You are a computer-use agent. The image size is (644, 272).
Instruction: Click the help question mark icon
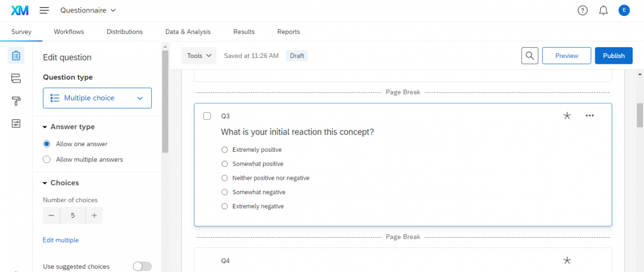583,11
